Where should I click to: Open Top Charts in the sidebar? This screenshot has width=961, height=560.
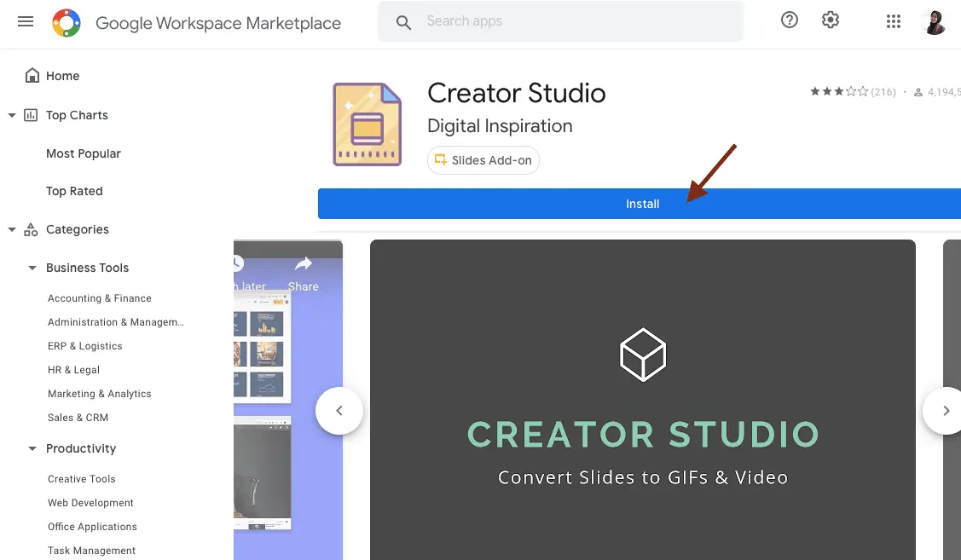tap(77, 115)
